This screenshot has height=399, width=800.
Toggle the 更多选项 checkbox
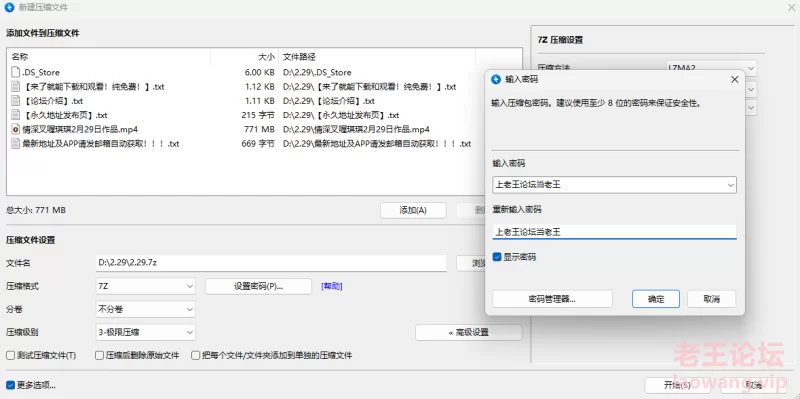(x=10, y=385)
